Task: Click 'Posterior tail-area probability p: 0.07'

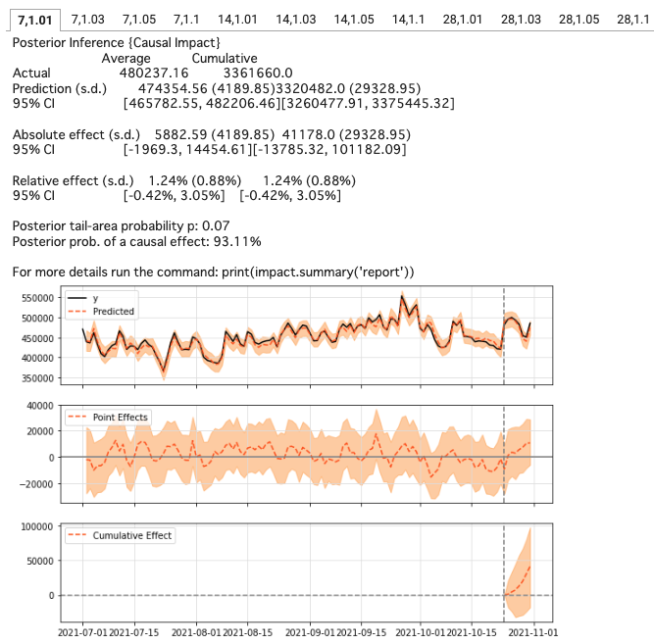Action: click(x=121, y=226)
